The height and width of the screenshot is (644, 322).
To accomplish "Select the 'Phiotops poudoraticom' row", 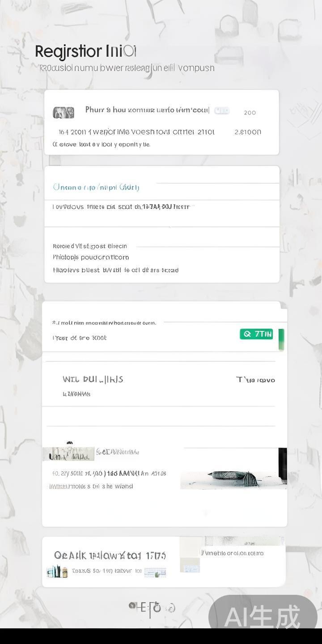I will tap(91, 257).
